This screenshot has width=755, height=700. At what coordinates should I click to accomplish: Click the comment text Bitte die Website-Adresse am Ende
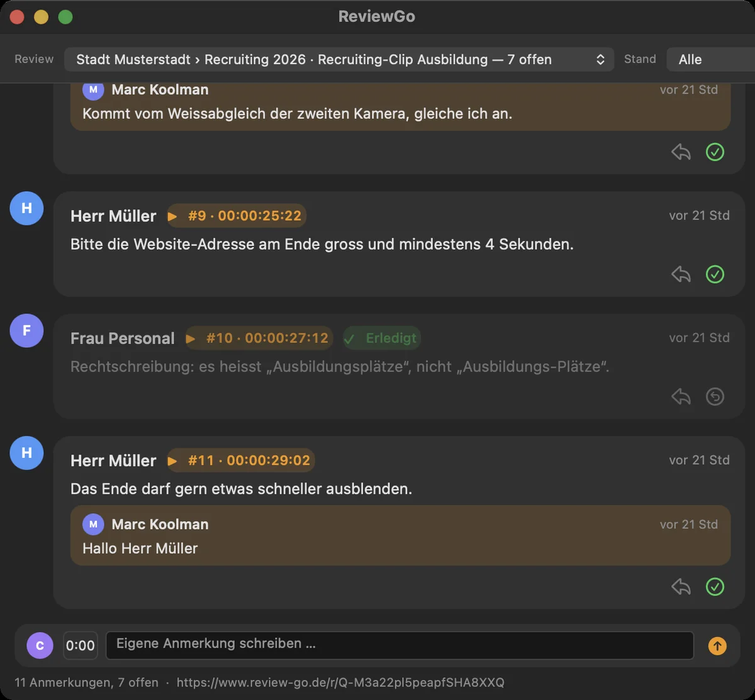pos(322,244)
